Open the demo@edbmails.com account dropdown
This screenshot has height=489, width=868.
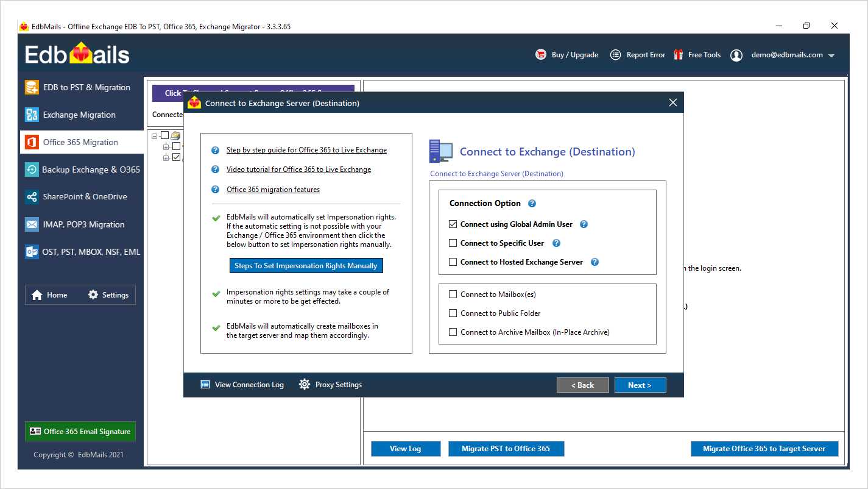[831, 55]
